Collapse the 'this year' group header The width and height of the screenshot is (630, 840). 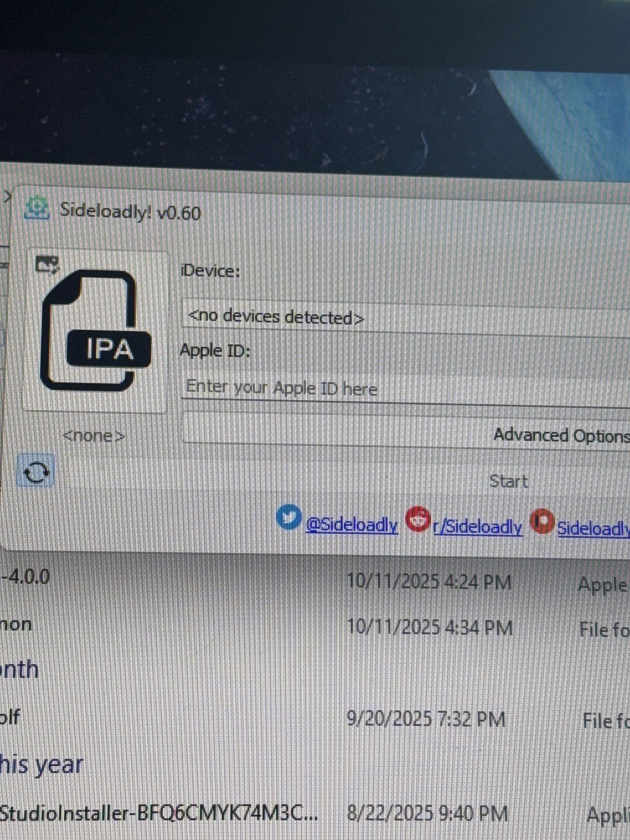pos(41,765)
